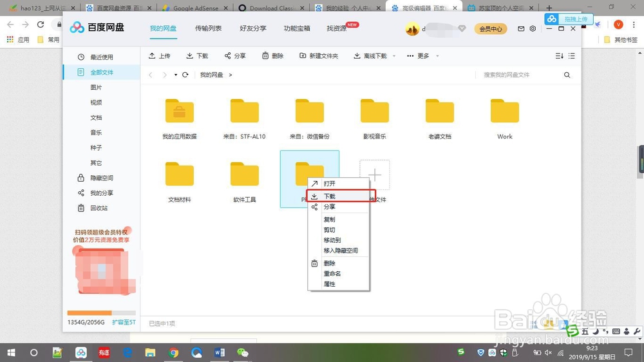Image resolution: width=644 pixels, height=362 pixels.
Task: Open the 好友分享 tab
Action: tap(253, 28)
